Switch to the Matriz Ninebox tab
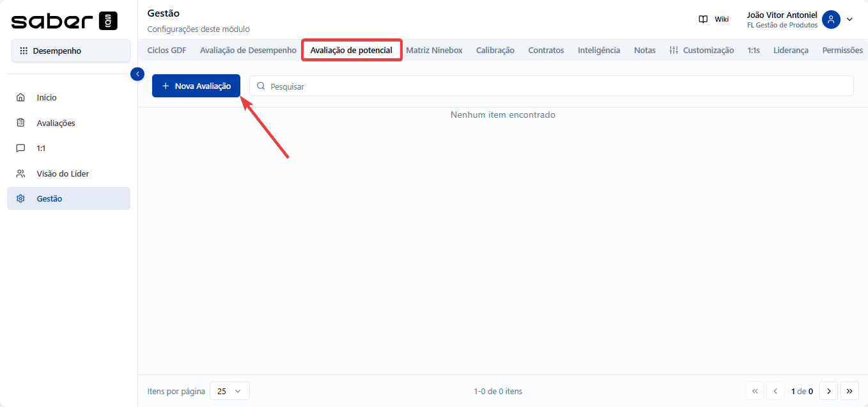868x407 pixels. coord(434,50)
